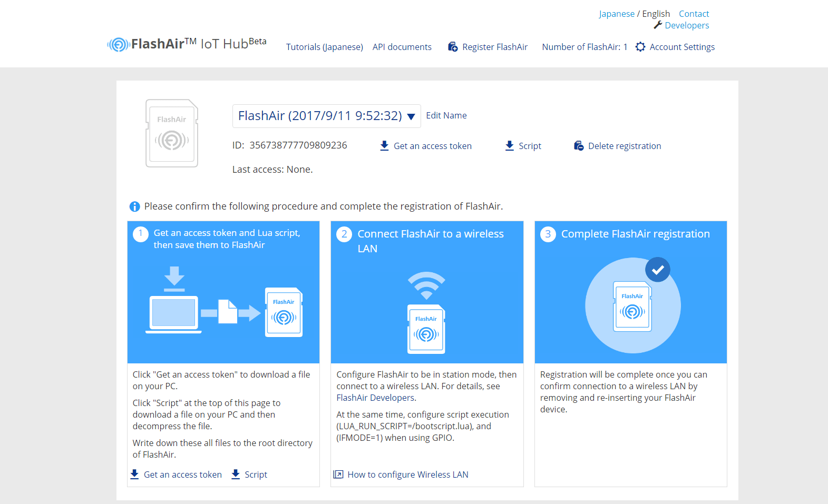Click download icon for top access token

(x=384, y=146)
